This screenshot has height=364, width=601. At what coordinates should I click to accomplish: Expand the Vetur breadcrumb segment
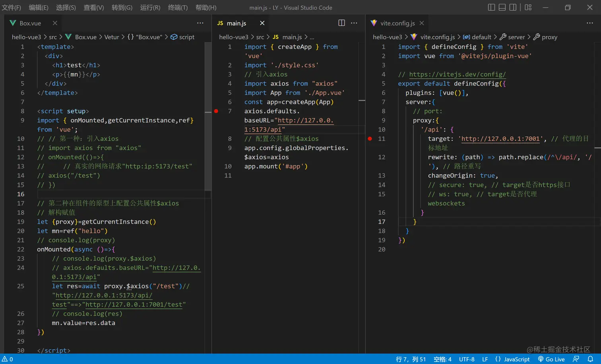click(111, 37)
